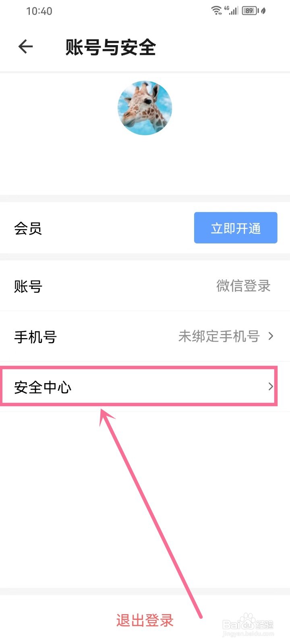290x644 pixels.
Task: Tap the 立即开通 membership button
Action: pos(236,228)
